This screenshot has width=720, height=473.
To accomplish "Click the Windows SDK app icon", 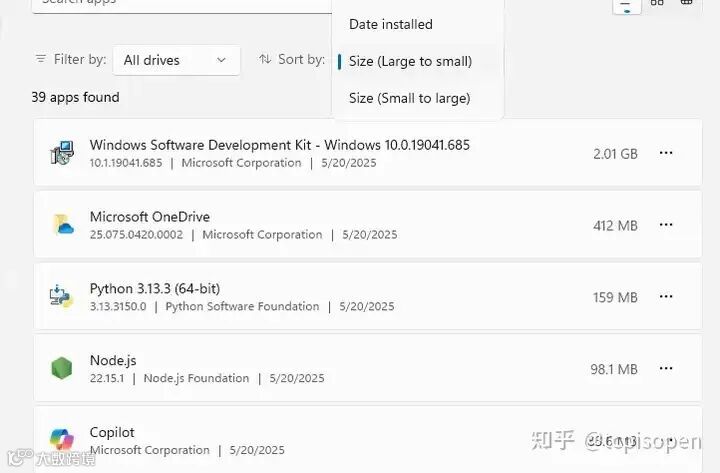I will coord(62,153).
